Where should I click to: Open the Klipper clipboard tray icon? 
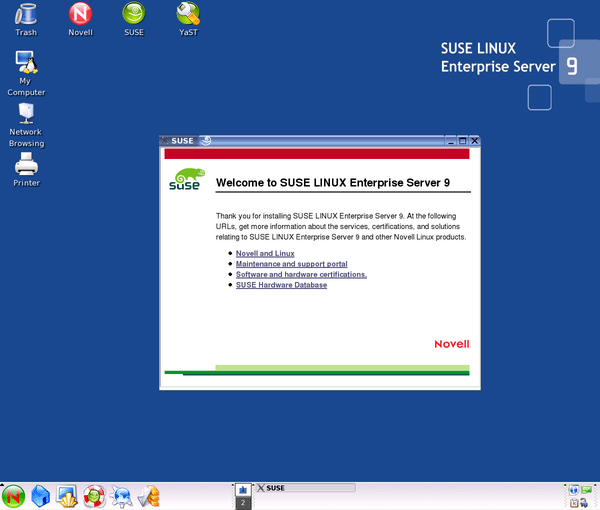click(574, 503)
